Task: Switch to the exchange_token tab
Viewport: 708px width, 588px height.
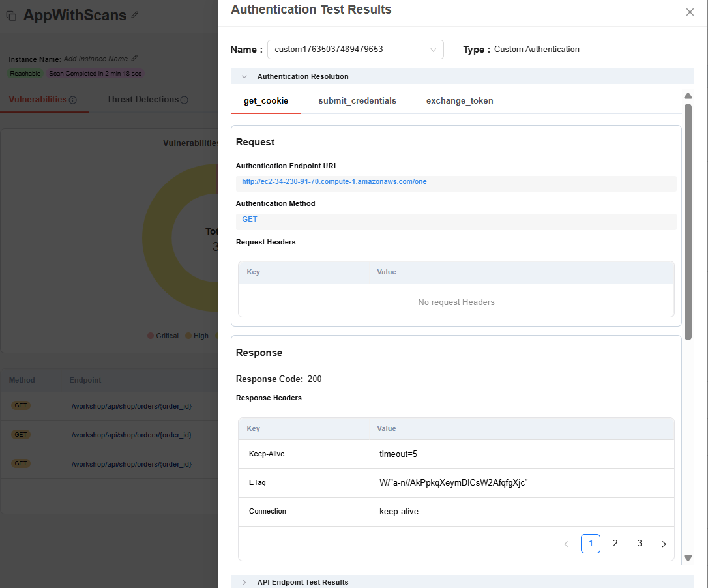Action: click(460, 101)
